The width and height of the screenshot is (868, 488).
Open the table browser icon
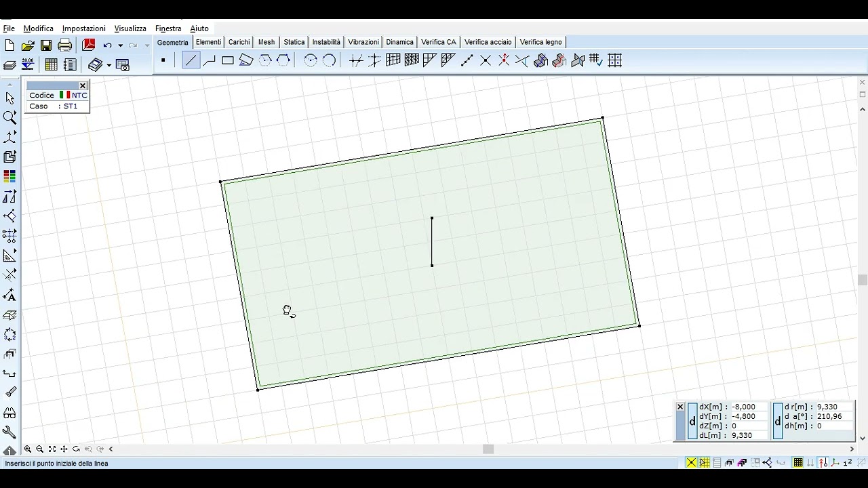[x=51, y=65]
